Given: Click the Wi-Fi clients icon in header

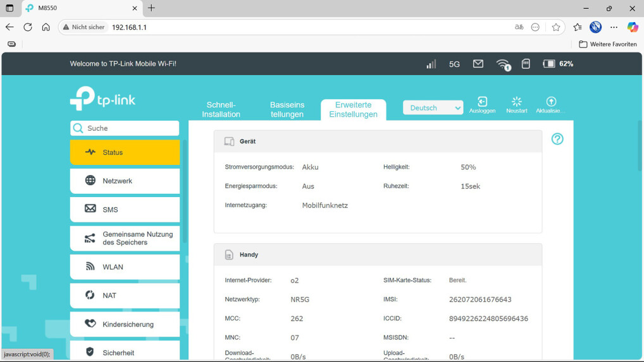Looking at the screenshot, I should click(x=503, y=64).
